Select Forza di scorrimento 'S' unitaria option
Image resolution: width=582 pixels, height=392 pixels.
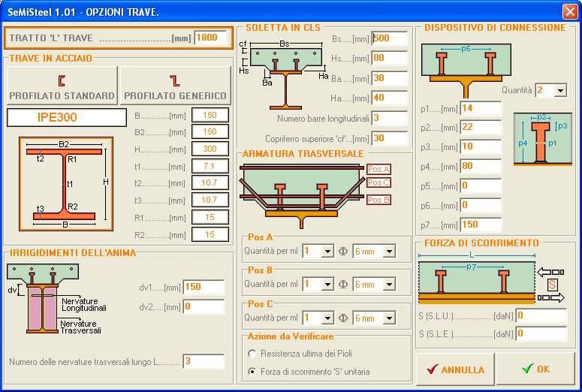click(253, 371)
